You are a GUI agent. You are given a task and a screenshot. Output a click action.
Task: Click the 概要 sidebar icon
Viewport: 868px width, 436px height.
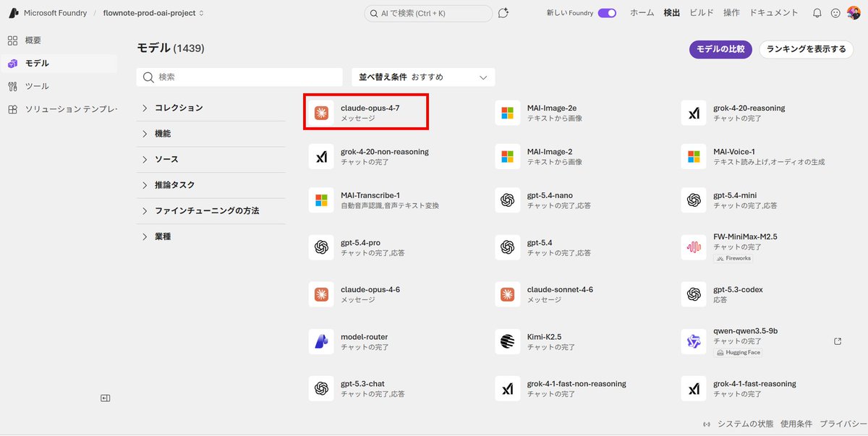pos(12,40)
